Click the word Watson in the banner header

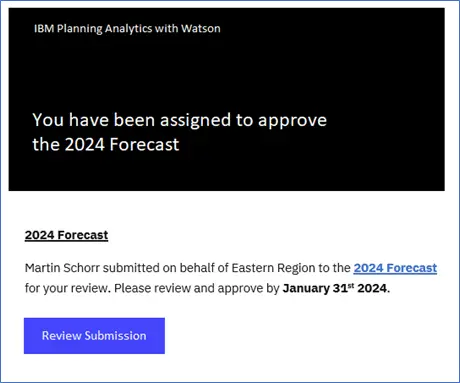click(201, 28)
